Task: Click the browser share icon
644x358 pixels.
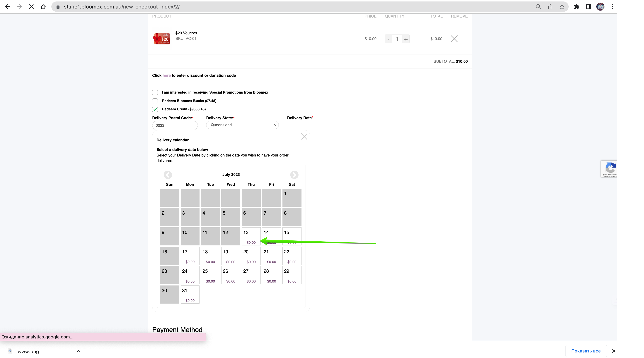Action: [550, 7]
